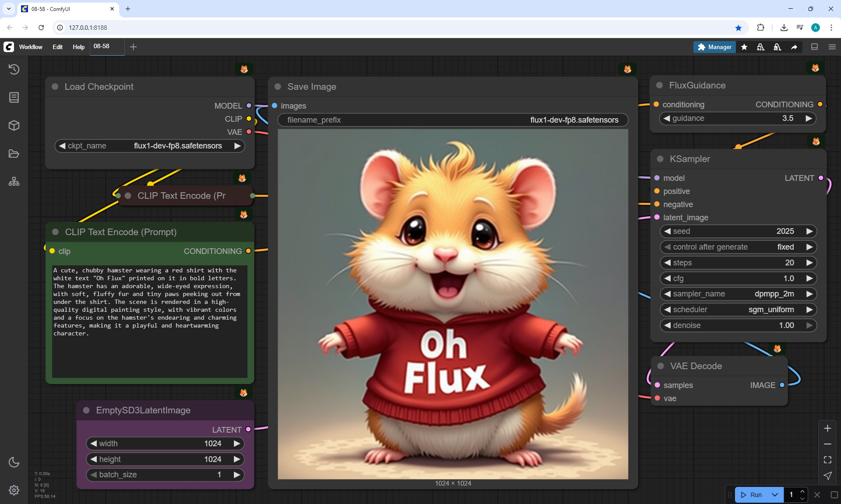This screenshot has height=504, width=841.
Task: Open the queue history sidebar icon
Action: point(14,69)
